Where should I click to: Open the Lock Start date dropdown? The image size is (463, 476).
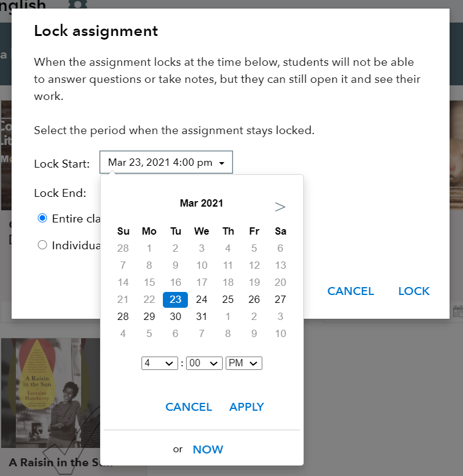point(166,162)
